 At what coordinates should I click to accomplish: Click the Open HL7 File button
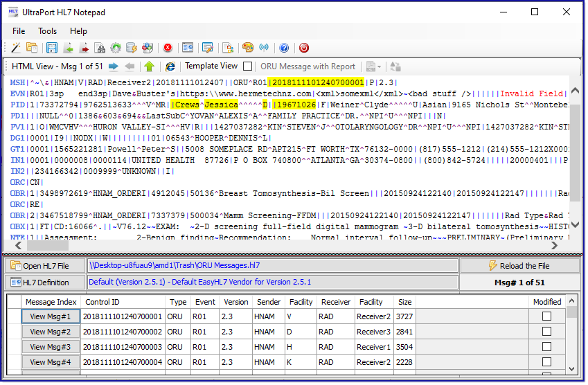tap(46, 266)
